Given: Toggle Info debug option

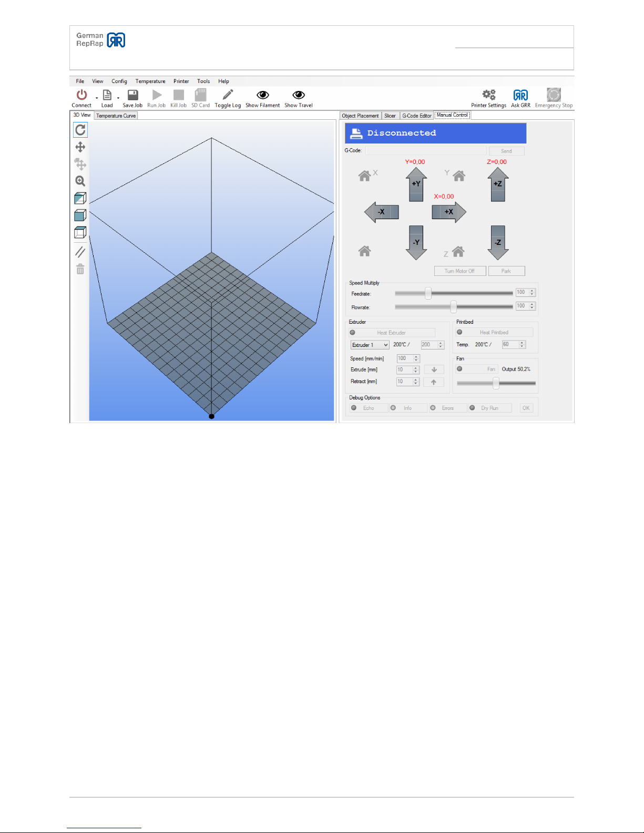Looking at the screenshot, I should pyautogui.click(x=408, y=408).
